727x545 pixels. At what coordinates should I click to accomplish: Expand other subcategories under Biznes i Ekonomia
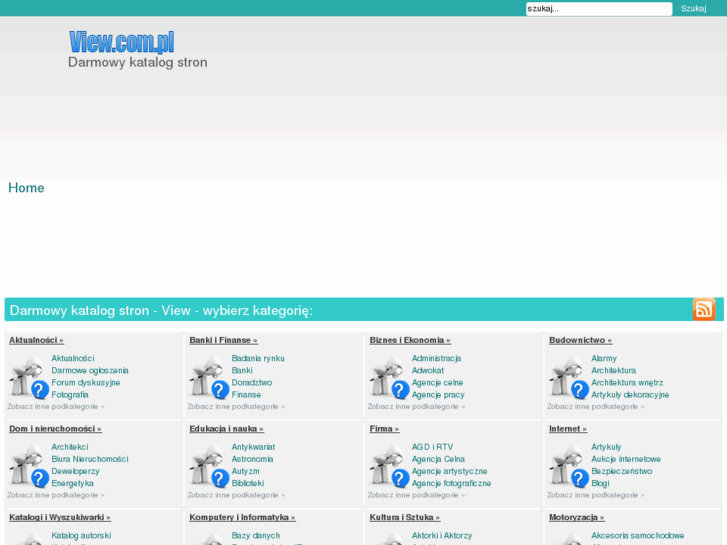(x=416, y=406)
